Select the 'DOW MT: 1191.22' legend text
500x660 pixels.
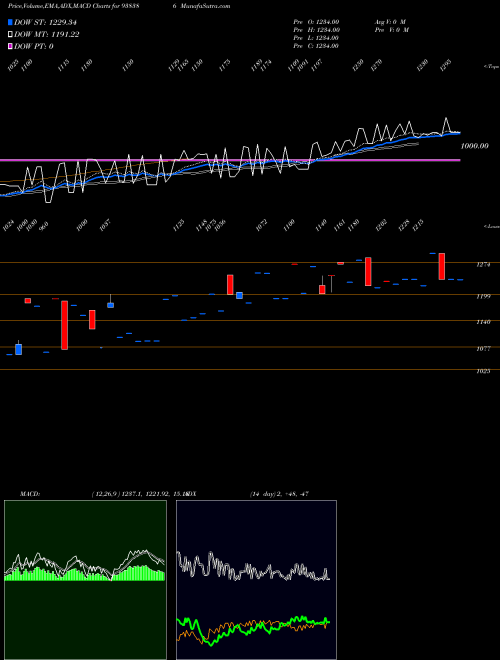(47, 35)
